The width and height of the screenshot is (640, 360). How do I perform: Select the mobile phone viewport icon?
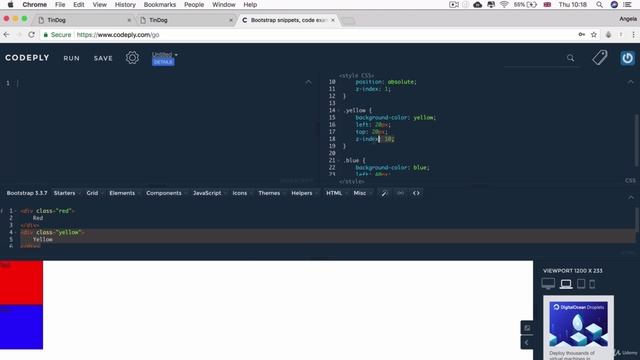[592, 284]
